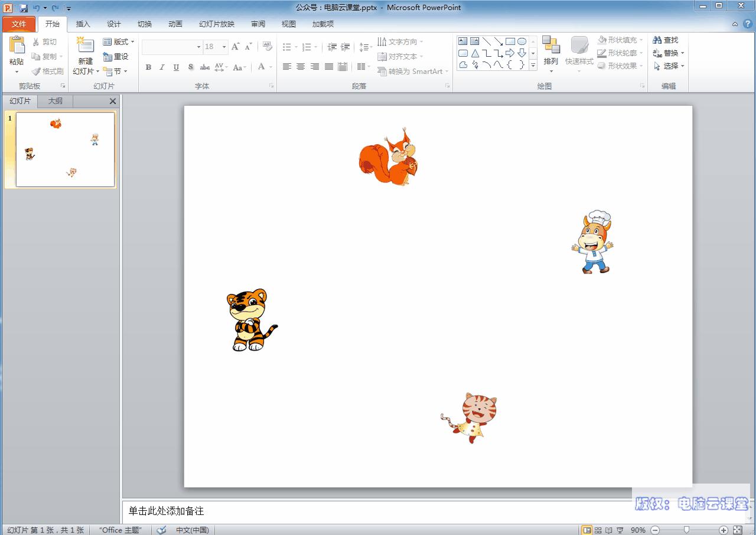Image resolution: width=756 pixels, height=535 pixels.
Task: Open the 替换 (Replace) dropdown
Action: (x=669, y=53)
